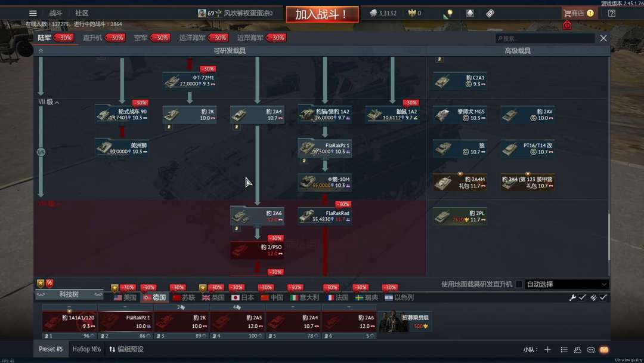This screenshot has height=363, width=644.
Task: Toggle use ground vehicles to research helicopters
Action: [519, 284]
